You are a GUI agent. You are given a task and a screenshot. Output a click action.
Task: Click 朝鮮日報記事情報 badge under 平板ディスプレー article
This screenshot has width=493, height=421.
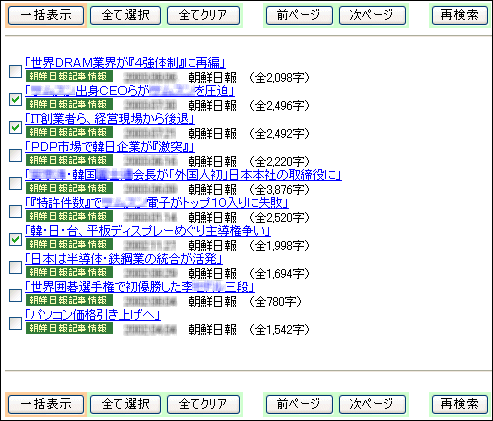[x=69, y=244]
